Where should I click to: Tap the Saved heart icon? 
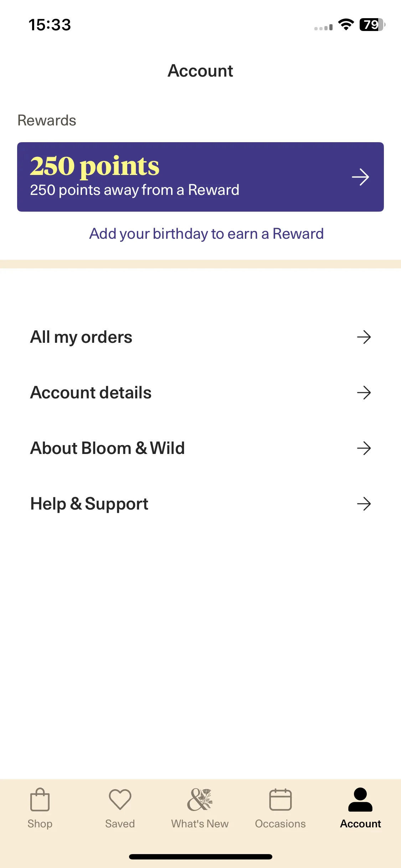[120, 799]
